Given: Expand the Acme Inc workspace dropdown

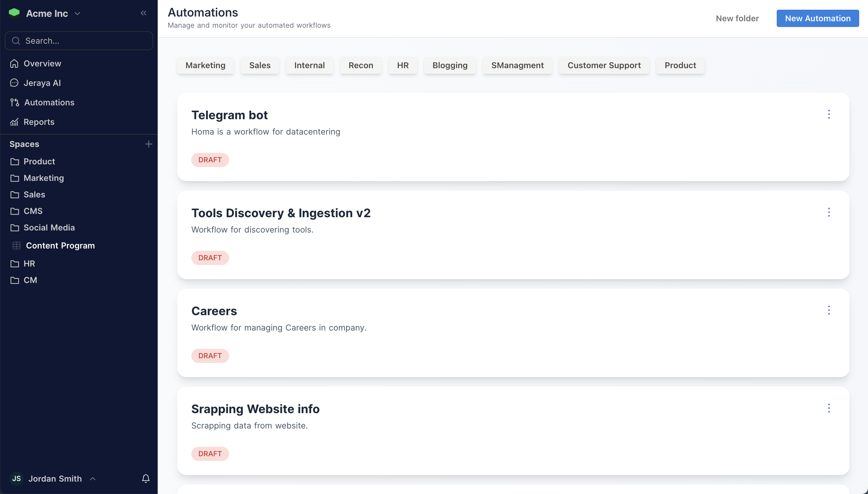Looking at the screenshot, I should pos(77,14).
